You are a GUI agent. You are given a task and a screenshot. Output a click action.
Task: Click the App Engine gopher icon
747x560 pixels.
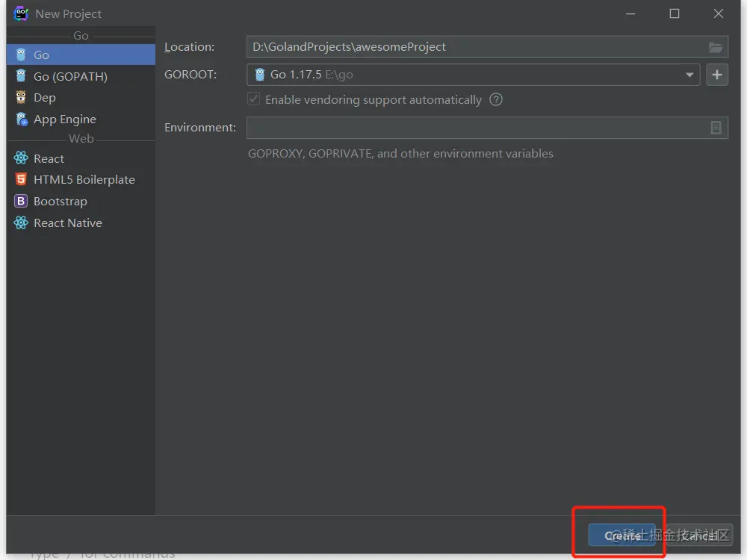coord(22,119)
